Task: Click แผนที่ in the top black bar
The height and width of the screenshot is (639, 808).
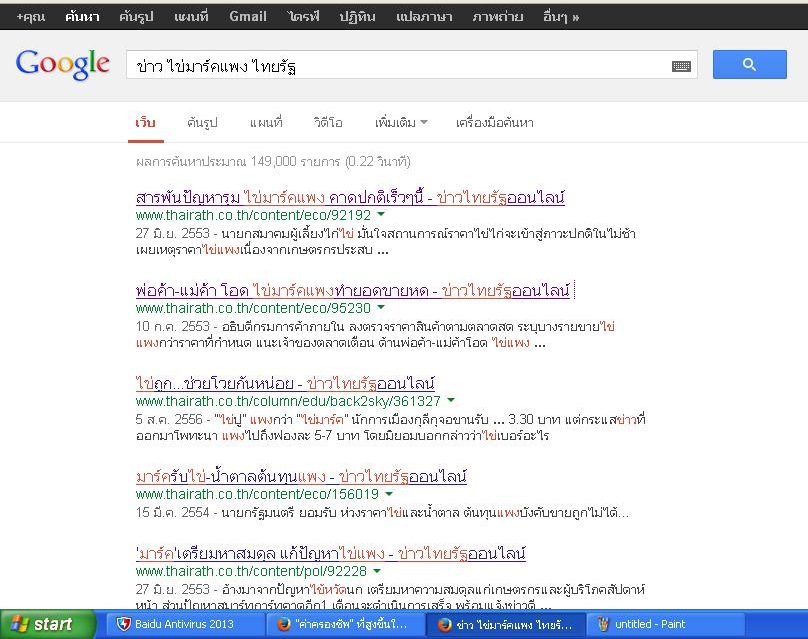Action: click(x=191, y=16)
